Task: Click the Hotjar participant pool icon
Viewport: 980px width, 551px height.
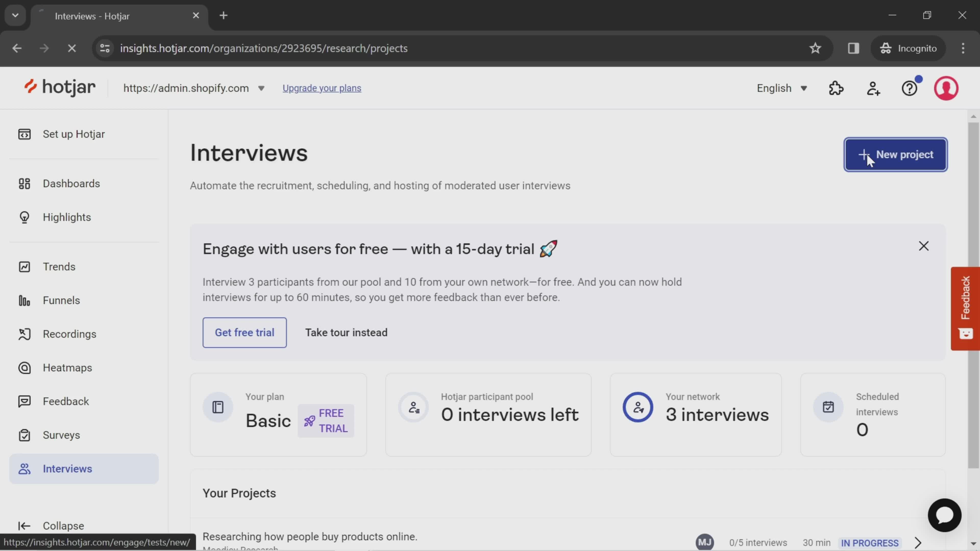Action: [413, 407]
